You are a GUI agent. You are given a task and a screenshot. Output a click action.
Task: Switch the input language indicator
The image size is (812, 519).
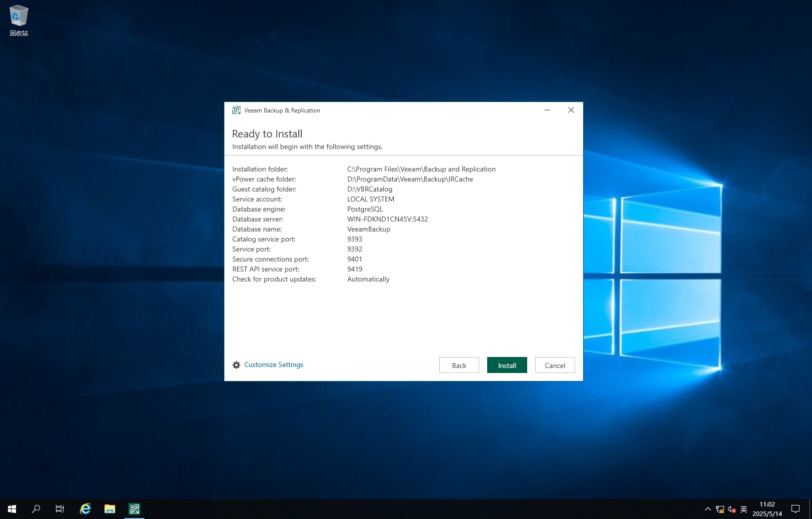tap(744, 509)
